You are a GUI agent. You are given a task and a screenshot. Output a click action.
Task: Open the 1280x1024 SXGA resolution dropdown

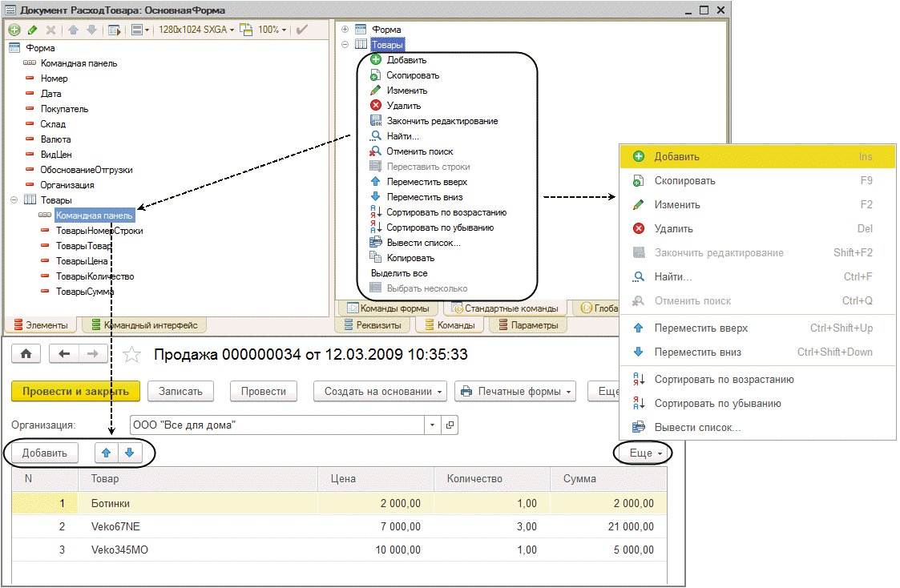point(196,30)
